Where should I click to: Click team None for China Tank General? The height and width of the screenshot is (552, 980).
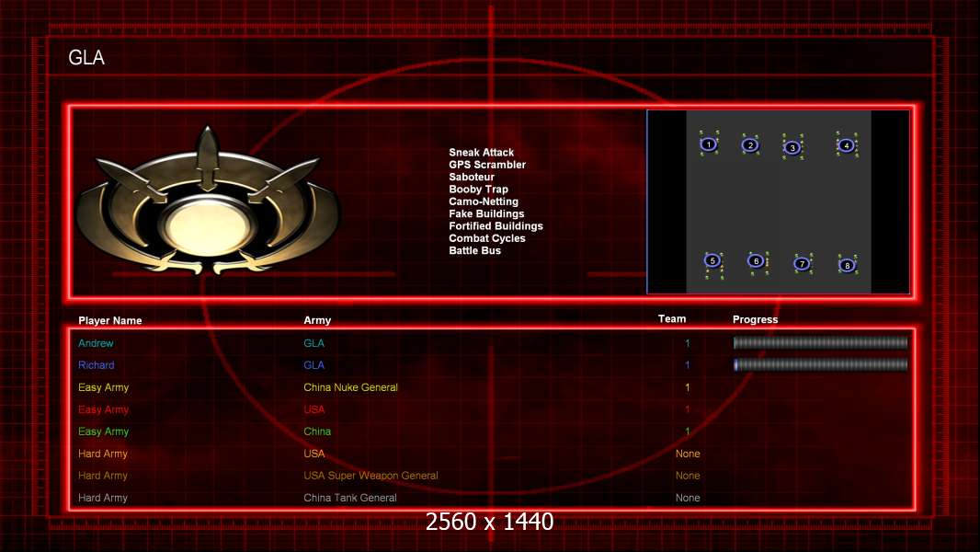pos(688,498)
